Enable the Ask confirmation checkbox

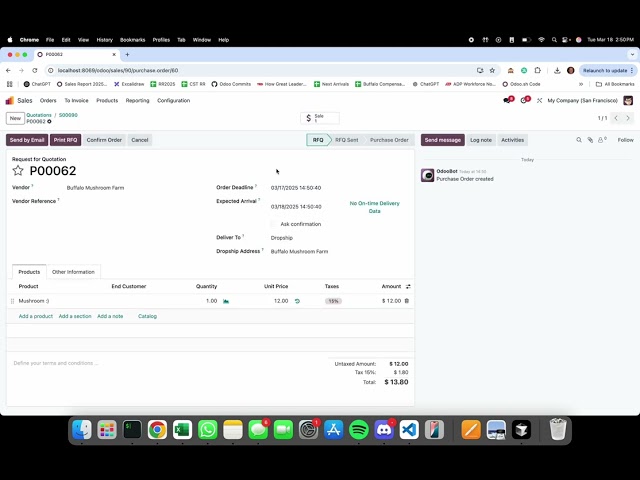click(x=273, y=224)
